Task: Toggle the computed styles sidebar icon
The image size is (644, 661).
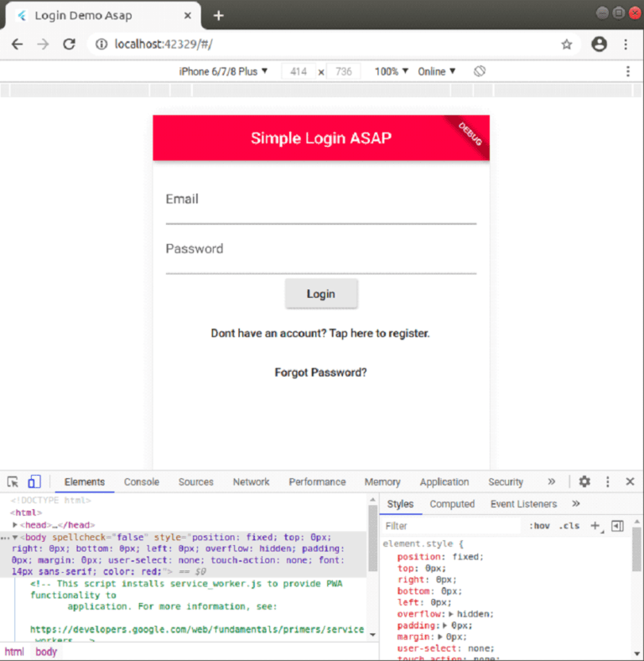Action: 617,526
